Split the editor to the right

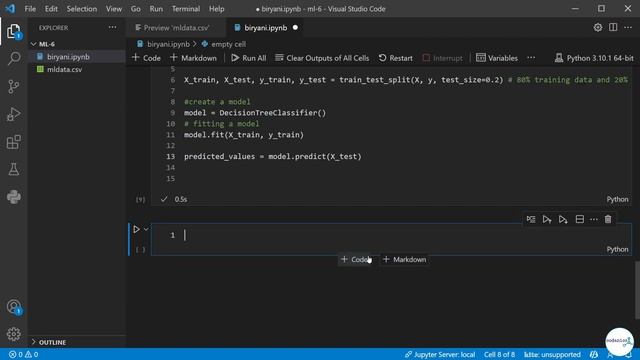(x=613, y=27)
